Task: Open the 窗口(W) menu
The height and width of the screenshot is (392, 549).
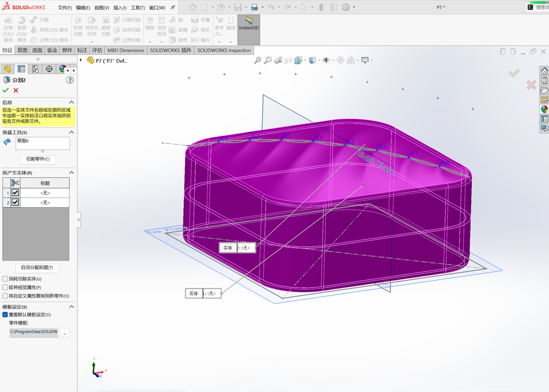Action: coord(157,8)
